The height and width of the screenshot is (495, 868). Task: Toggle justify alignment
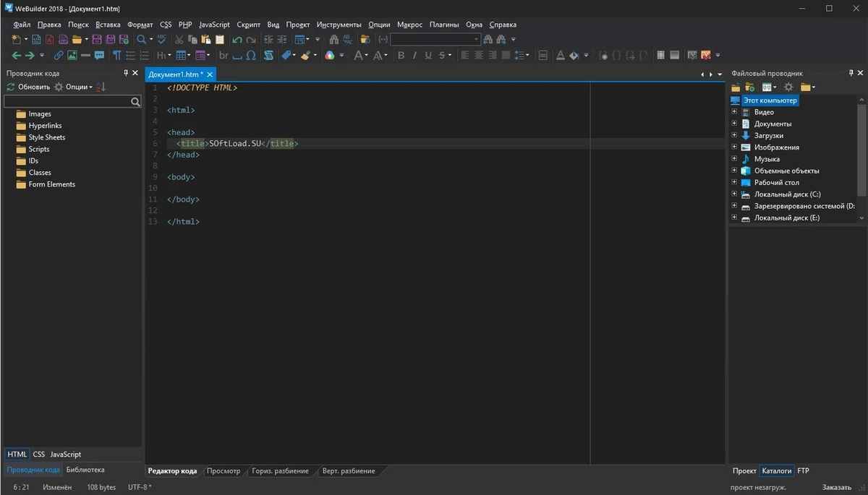(506, 55)
